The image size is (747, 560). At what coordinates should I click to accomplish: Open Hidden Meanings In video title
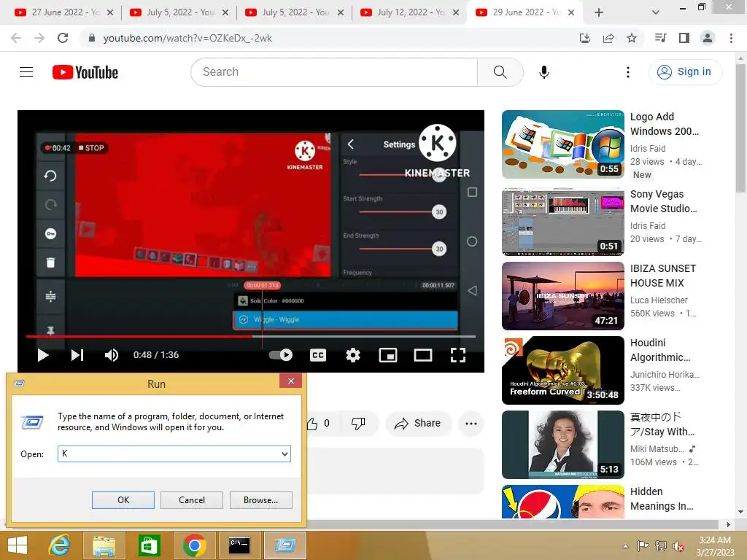pyautogui.click(x=662, y=499)
